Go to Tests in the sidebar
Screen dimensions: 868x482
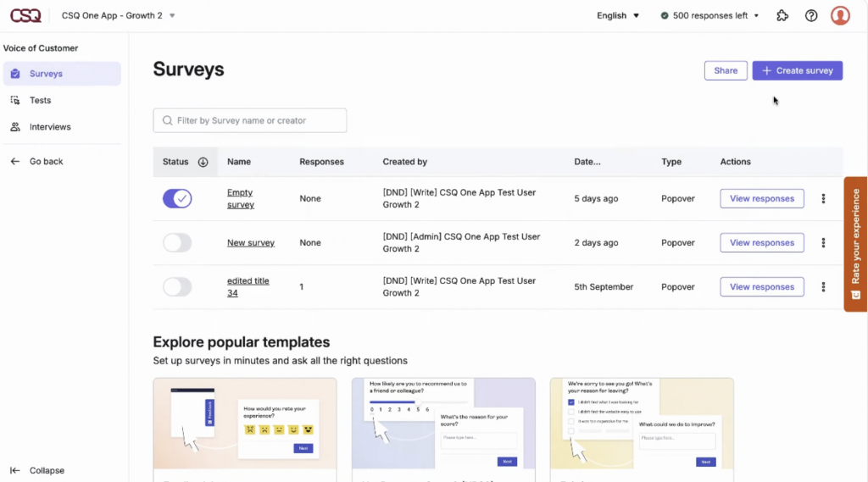click(40, 100)
